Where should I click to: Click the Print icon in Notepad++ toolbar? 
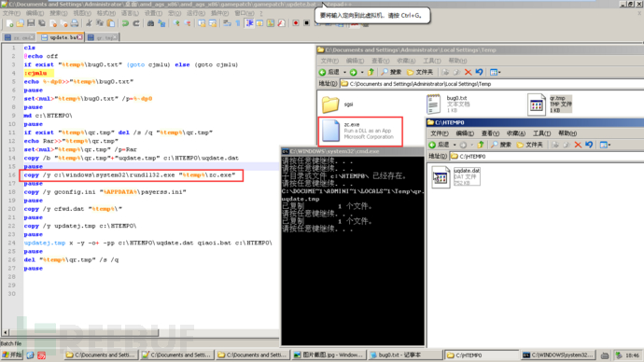[x=75, y=23]
